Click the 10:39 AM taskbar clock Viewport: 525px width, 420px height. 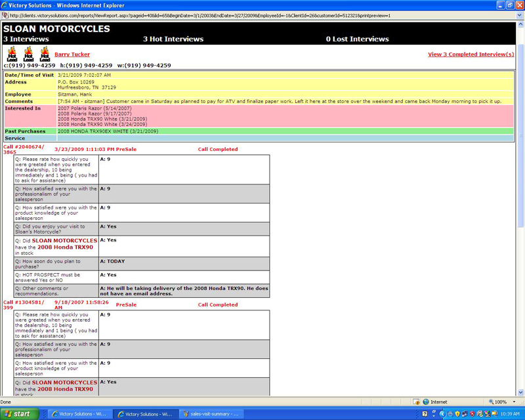510,414
